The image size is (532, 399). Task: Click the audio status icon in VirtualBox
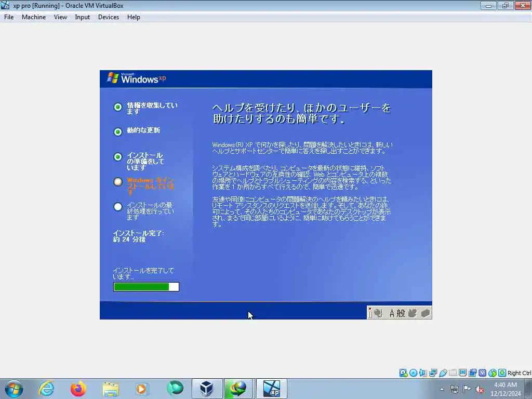tap(423, 373)
